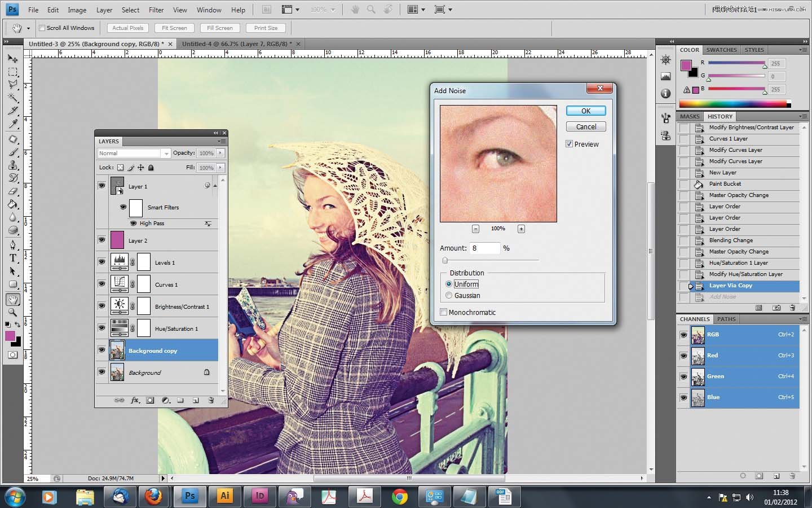Screen dimensions: 812x508
Task: Hide the Hue/Saturation 1 layer
Action: pyautogui.click(x=101, y=327)
